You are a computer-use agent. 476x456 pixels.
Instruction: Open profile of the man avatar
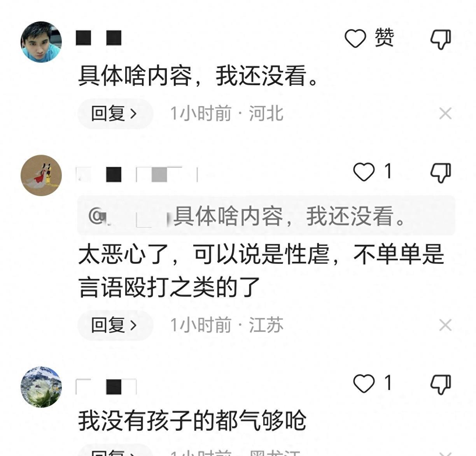click(x=41, y=42)
